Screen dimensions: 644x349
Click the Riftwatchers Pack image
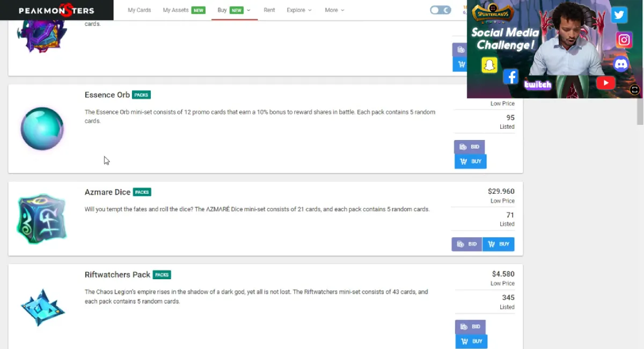tap(43, 307)
